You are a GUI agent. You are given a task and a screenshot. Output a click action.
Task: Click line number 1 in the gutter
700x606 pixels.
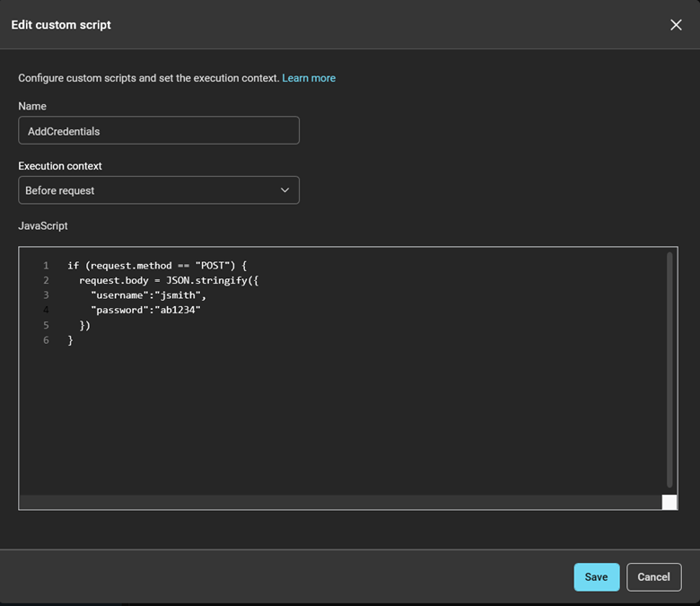click(46, 266)
